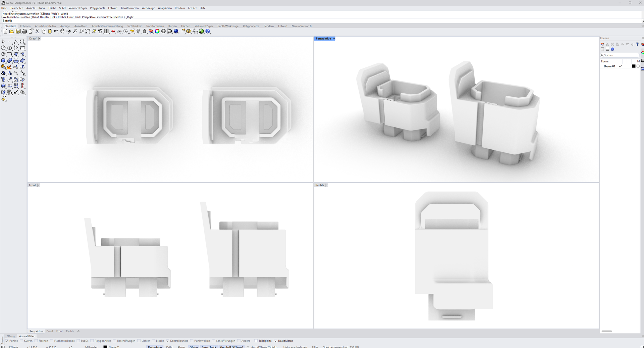Switch to the OFang panel tab
This screenshot has width=644, height=348.
point(11,336)
